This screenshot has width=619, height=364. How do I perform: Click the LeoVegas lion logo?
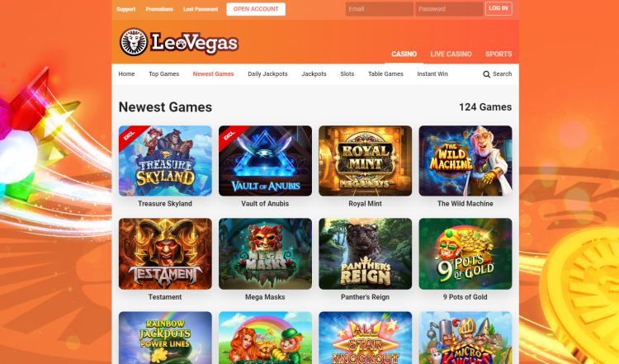pyautogui.click(x=134, y=42)
